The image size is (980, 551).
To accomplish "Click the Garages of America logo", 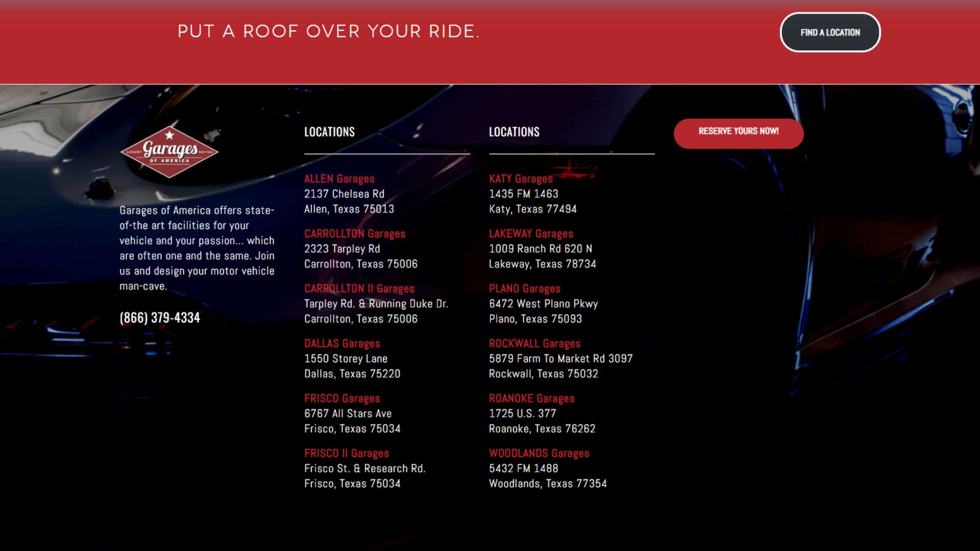I will [169, 152].
